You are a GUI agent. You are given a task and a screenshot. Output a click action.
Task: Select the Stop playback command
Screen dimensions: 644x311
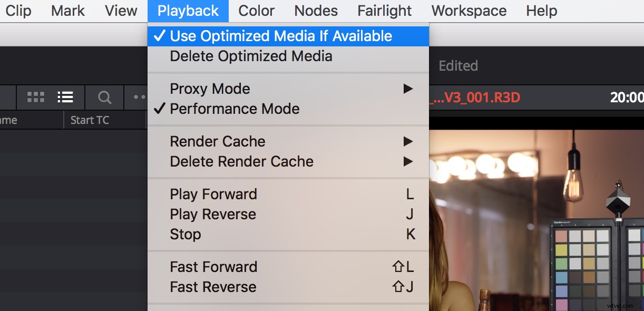click(186, 234)
